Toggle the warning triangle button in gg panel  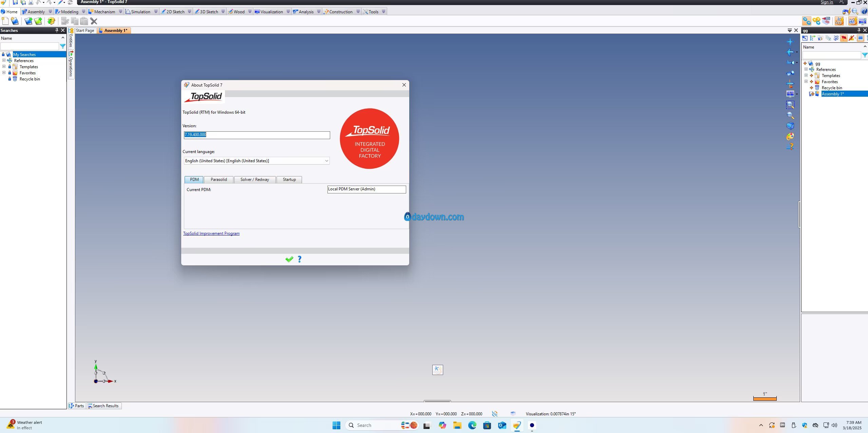click(852, 38)
